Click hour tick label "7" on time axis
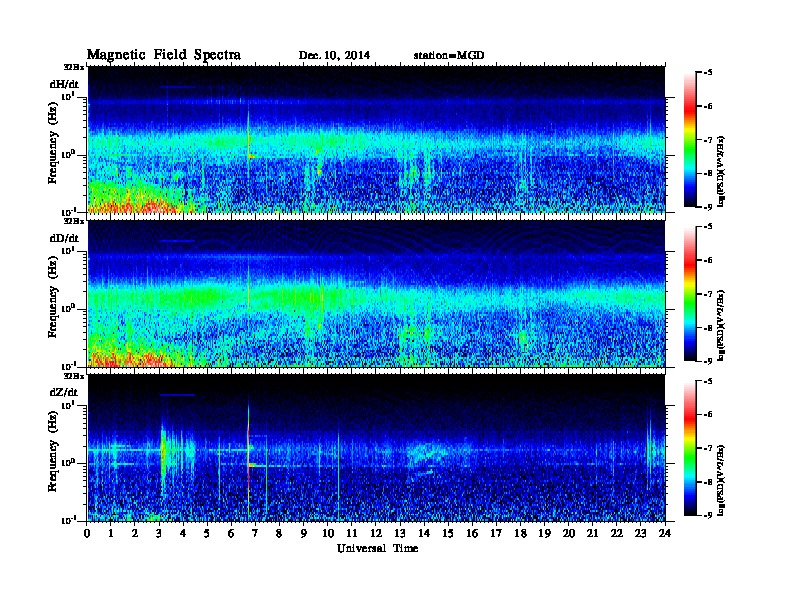This screenshot has width=792, height=612. [x=255, y=534]
